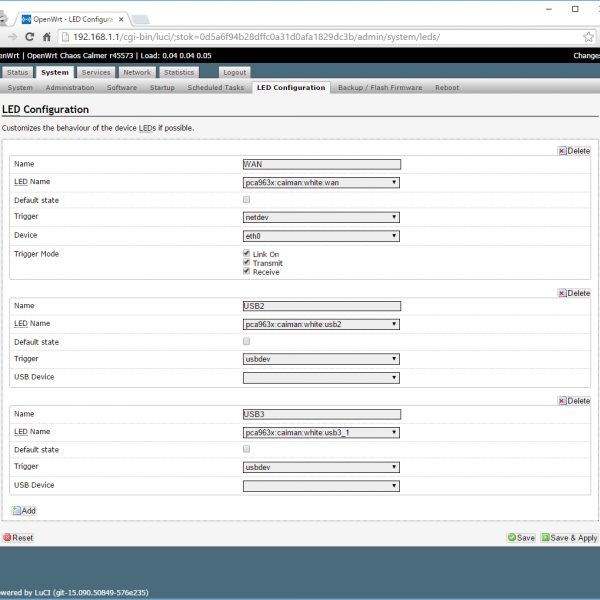Screen dimensions: 600x600
Task: Switch to the Network menu tab
Action: coord(137,72)
